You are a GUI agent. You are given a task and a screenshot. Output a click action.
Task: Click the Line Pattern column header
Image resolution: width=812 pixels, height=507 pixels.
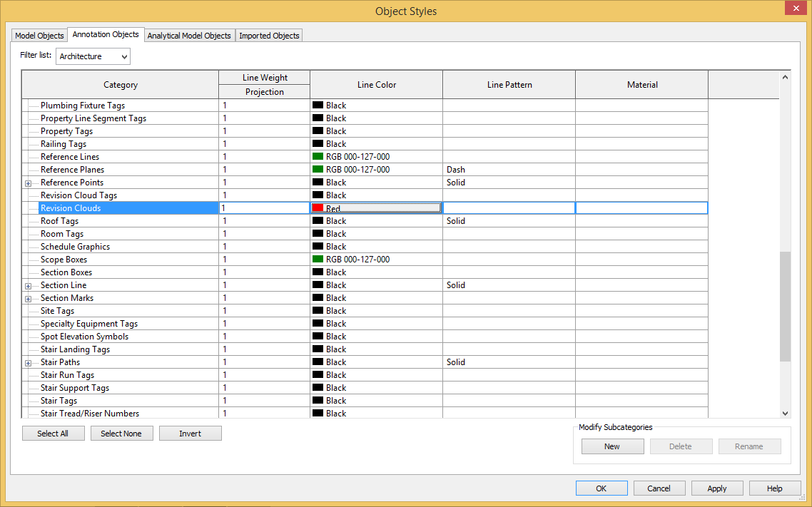coord(509,85)
